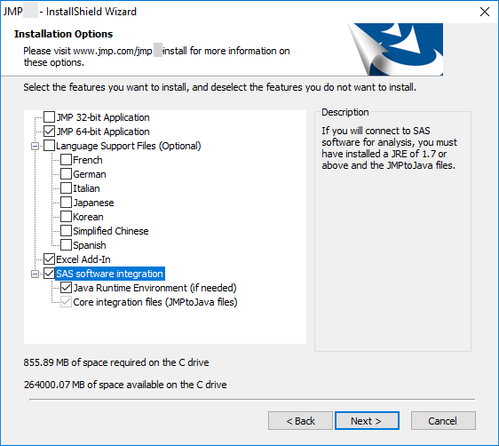Viewport: 499px width, 446px height.
Task: Check the JMP 32-bit Application checkbox
Action: click(x=49, y=117)
